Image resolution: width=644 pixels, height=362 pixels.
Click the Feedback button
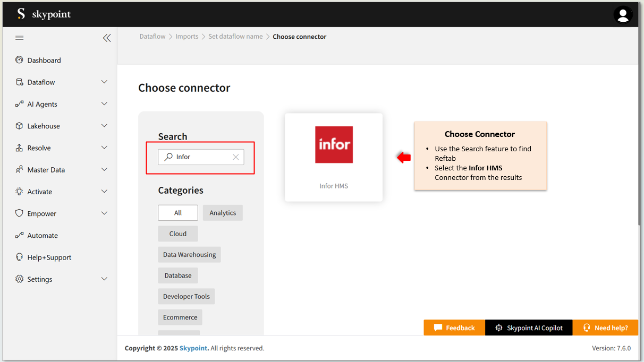point(454,328)
